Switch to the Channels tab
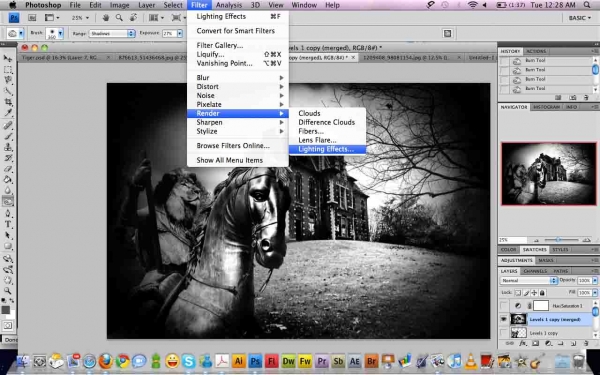Image resolution: width=600 pixels, height=375 pixels. (535, 271)
